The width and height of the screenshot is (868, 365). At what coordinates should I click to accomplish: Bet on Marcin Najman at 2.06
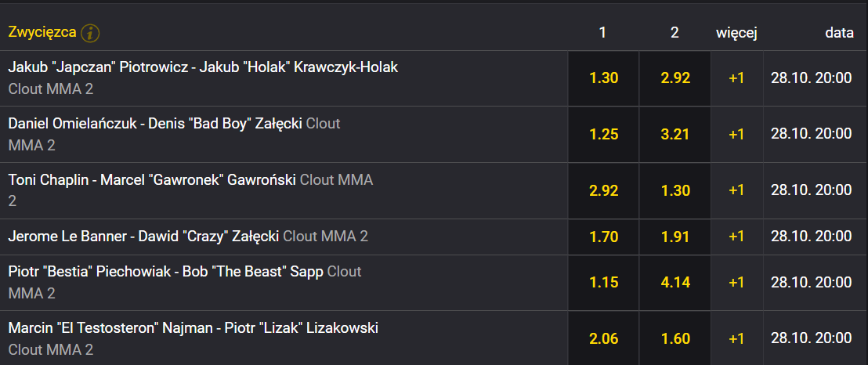pos(603,338)
